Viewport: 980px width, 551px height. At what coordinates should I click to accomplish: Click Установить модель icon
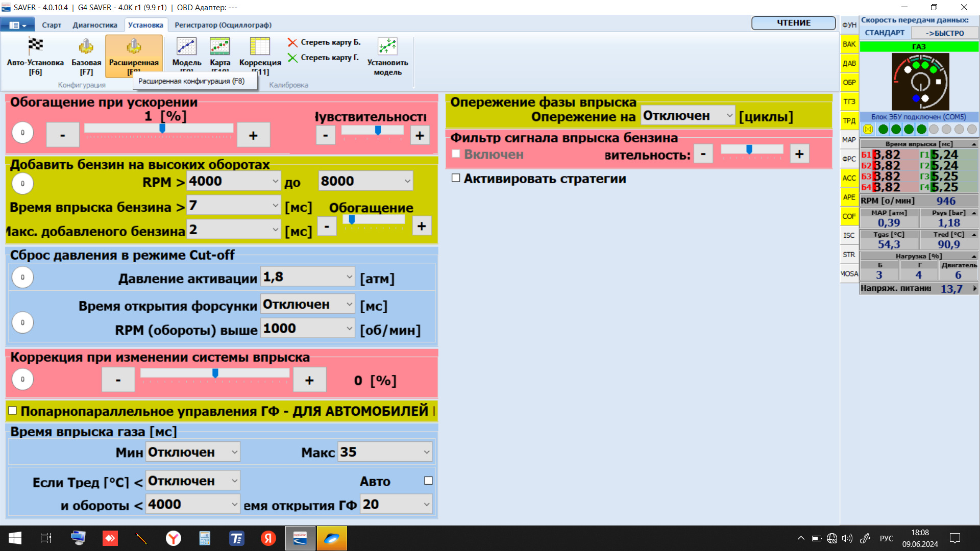(387, 46)
